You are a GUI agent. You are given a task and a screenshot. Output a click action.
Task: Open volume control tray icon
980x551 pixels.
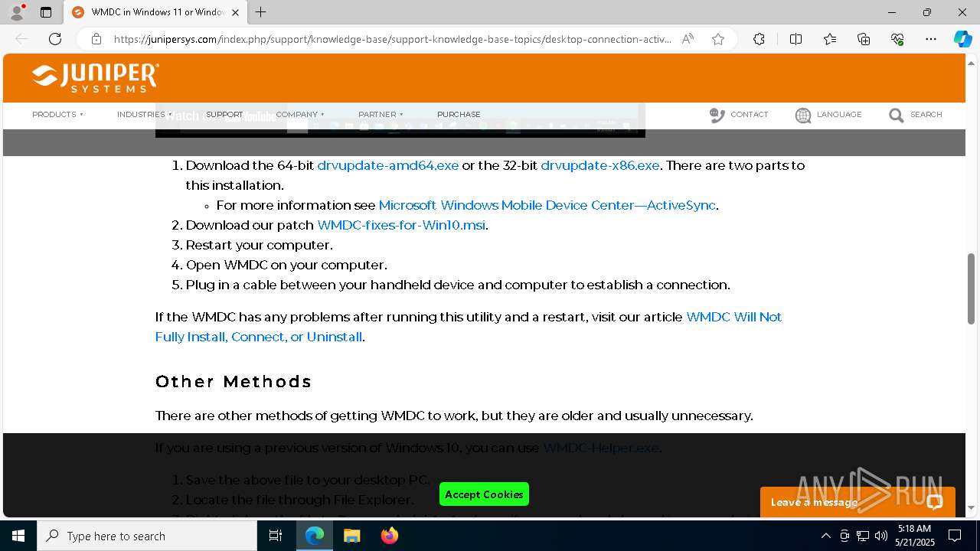[x=881, y=536]
